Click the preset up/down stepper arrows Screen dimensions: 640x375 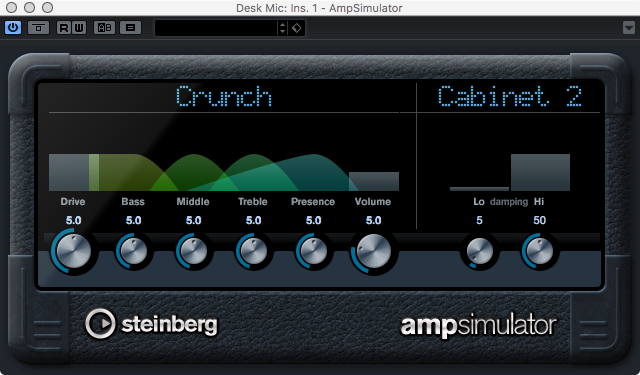(282, 28)
